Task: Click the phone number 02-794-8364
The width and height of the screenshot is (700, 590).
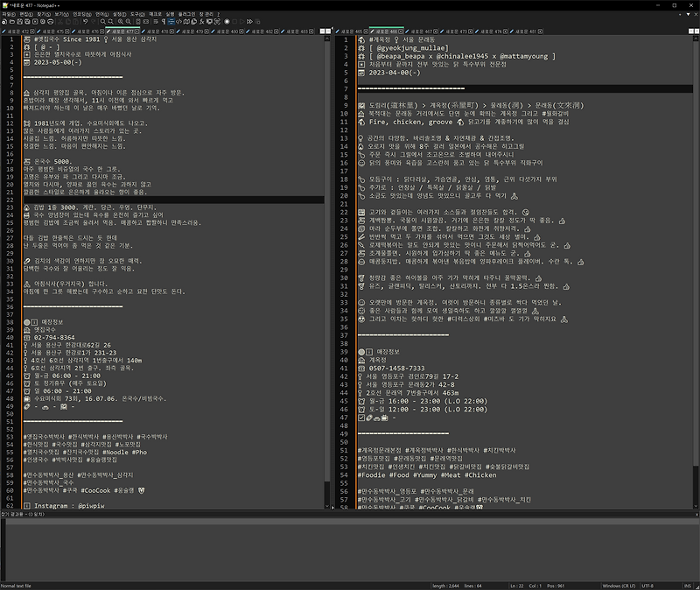Action: coord(54,338)
